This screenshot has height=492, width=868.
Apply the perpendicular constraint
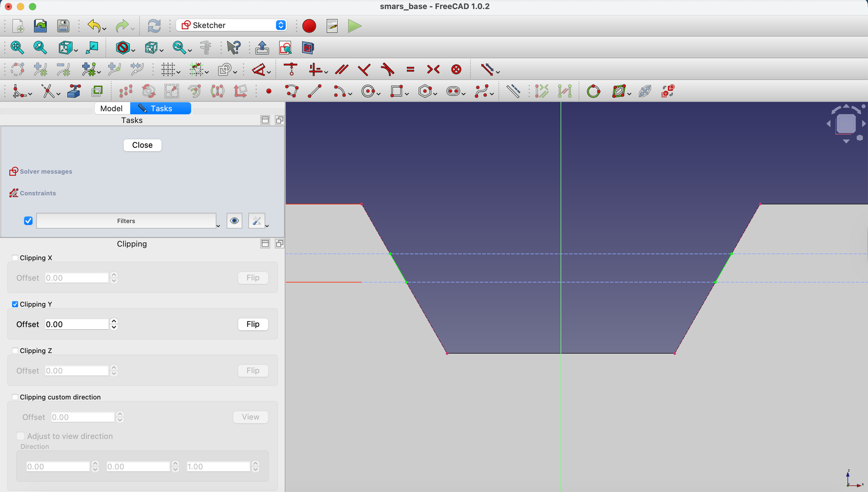pos(364,69)
